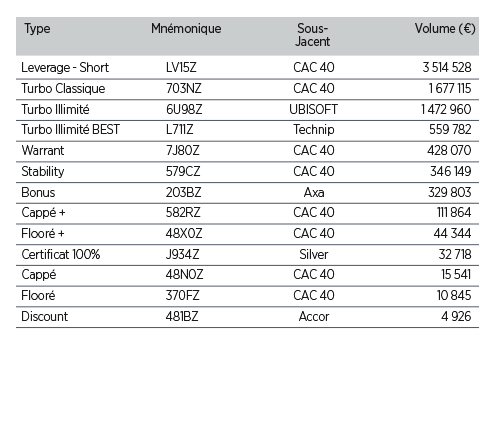Click the Flooré + type cell
This screenshot has height=423, width=500.
click(x=43, y=233)
